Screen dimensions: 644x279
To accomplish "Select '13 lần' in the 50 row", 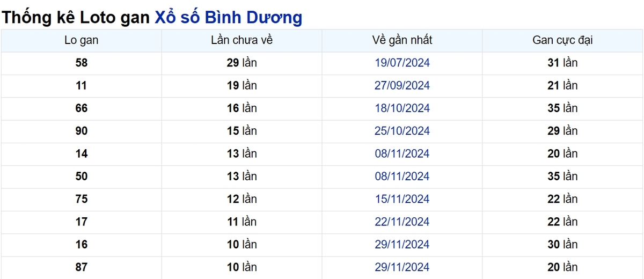I will click(x=242, y=177).
